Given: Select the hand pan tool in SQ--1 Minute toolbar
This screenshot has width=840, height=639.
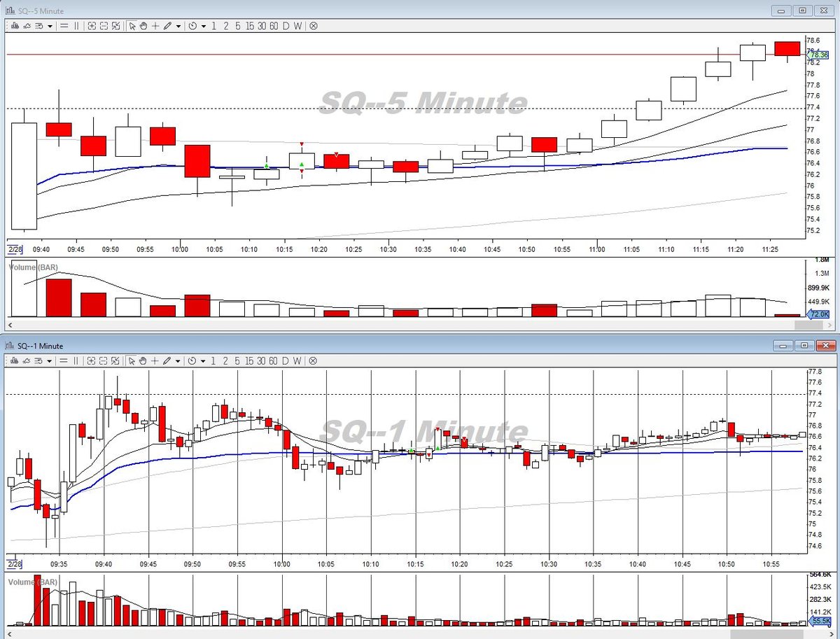Looking at the screenshot, I should point(143,361).
